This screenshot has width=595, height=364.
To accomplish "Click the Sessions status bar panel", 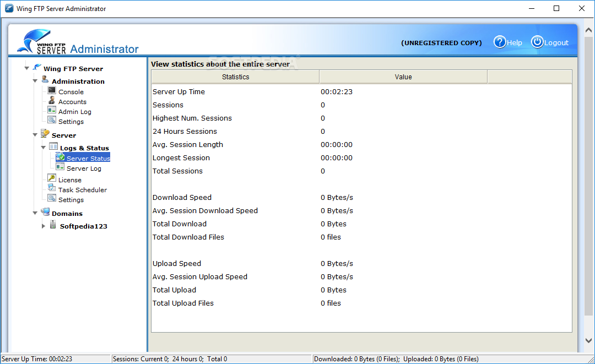I will (x=211, y=359).
